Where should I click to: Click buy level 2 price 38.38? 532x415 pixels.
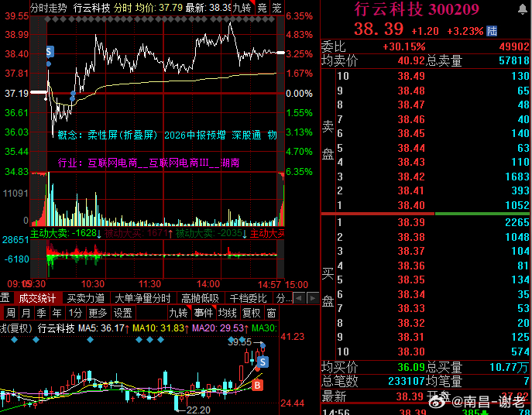pos(411,237)
